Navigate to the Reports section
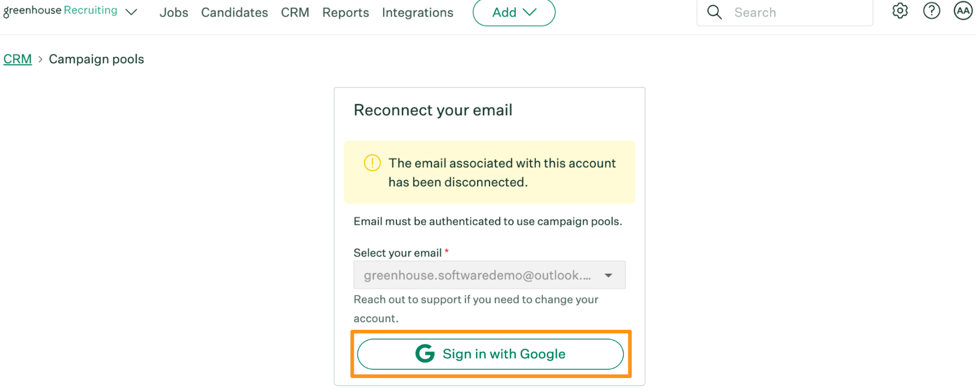Screen dimensions: 980x390 click(345, 12)
